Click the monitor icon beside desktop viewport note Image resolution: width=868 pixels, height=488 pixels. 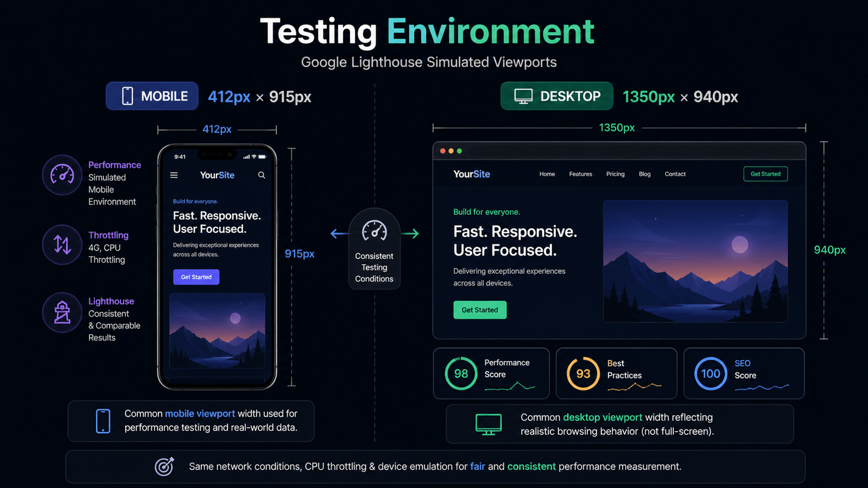pyautogui.click(x=488, y=424)
